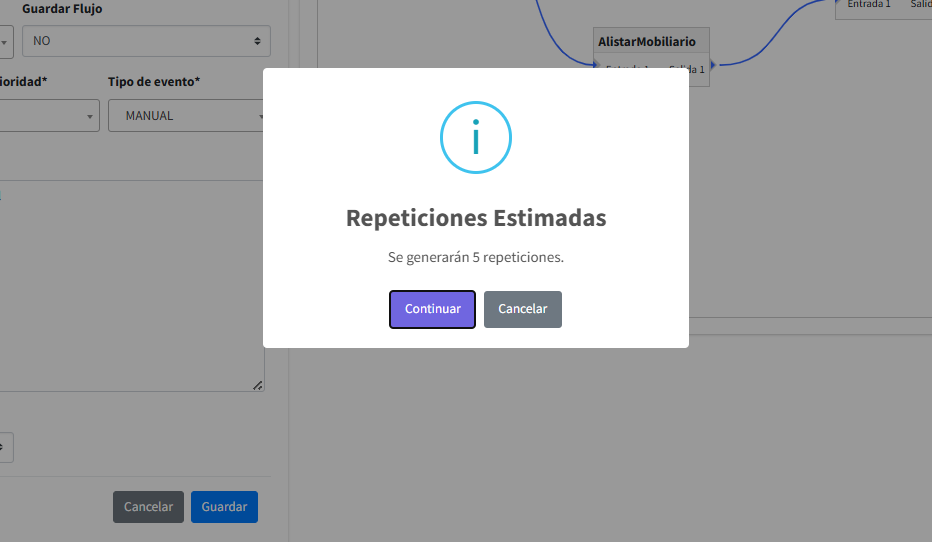Click the Entrada 1 label on top-right node
932x542 pixels.
[x=868, y=4]
